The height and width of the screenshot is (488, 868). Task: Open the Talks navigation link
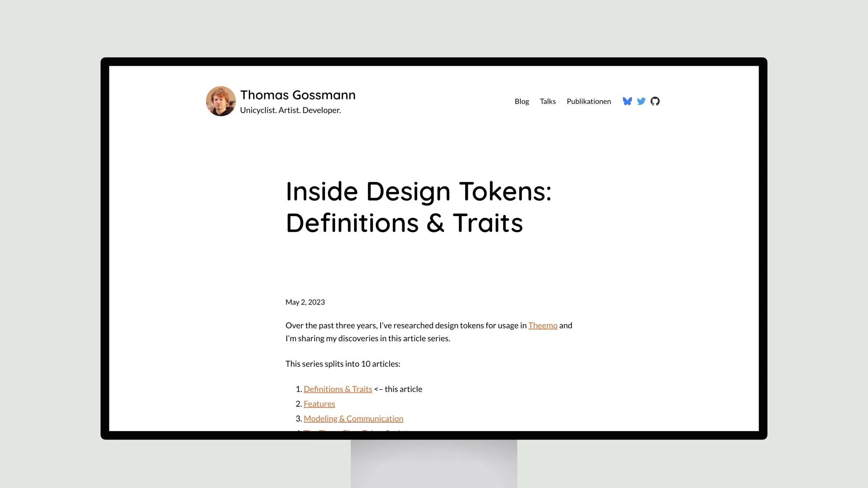(548, 101)
